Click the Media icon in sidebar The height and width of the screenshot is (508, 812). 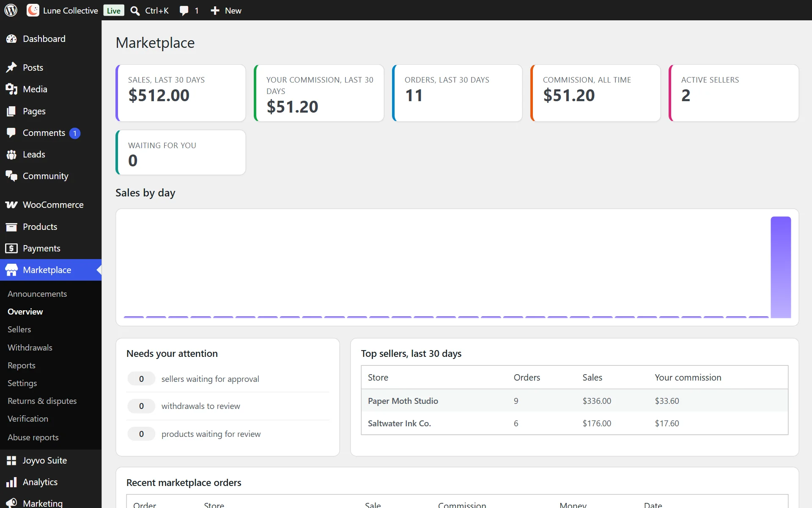[x=11, y=89]
